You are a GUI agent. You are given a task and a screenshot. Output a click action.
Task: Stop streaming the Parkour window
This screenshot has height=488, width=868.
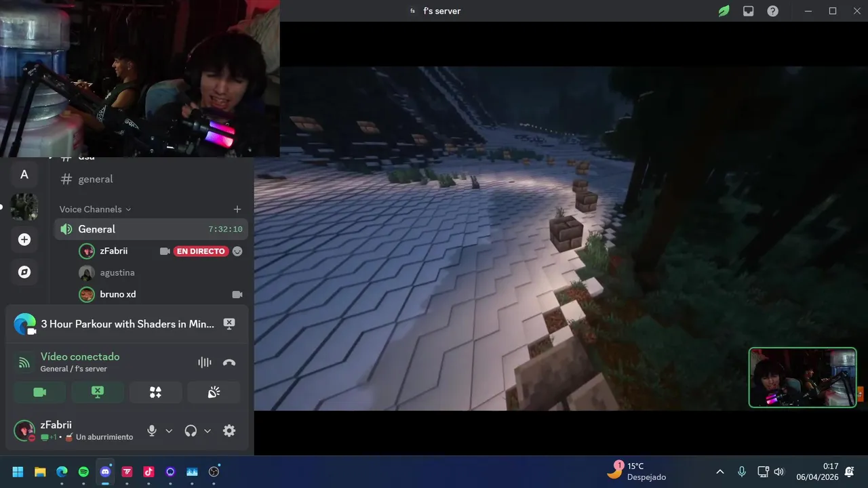tap(229, 324)
